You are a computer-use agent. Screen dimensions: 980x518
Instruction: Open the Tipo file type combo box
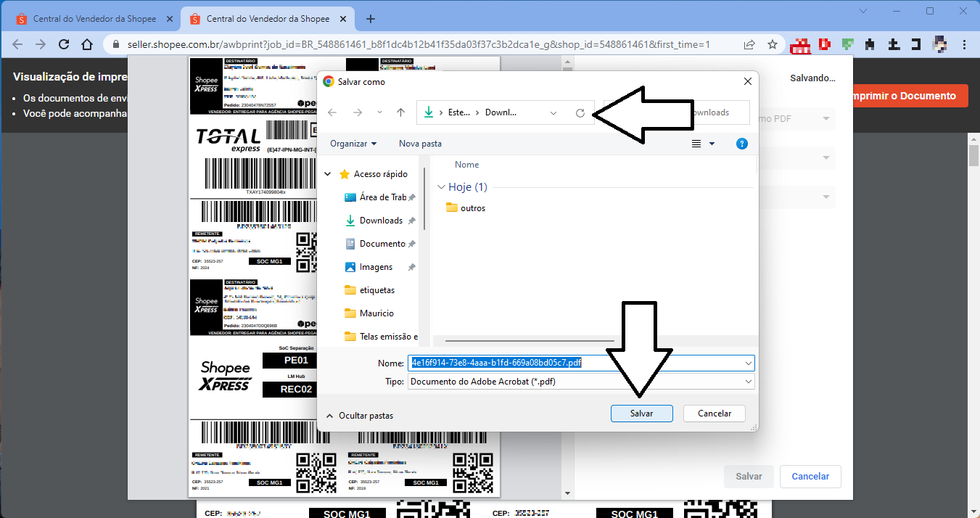pyautogui.click(x=581, y=381)
